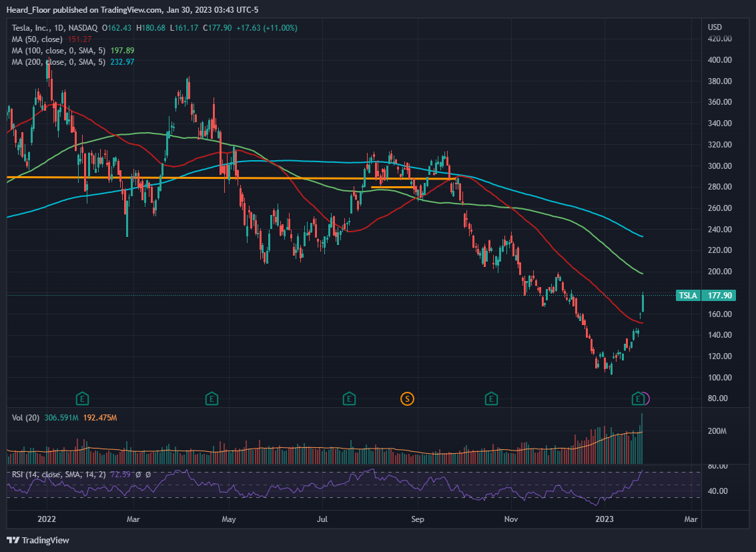
Task: Select the Vol (20) indicator legend
Action: coord(25,417)
